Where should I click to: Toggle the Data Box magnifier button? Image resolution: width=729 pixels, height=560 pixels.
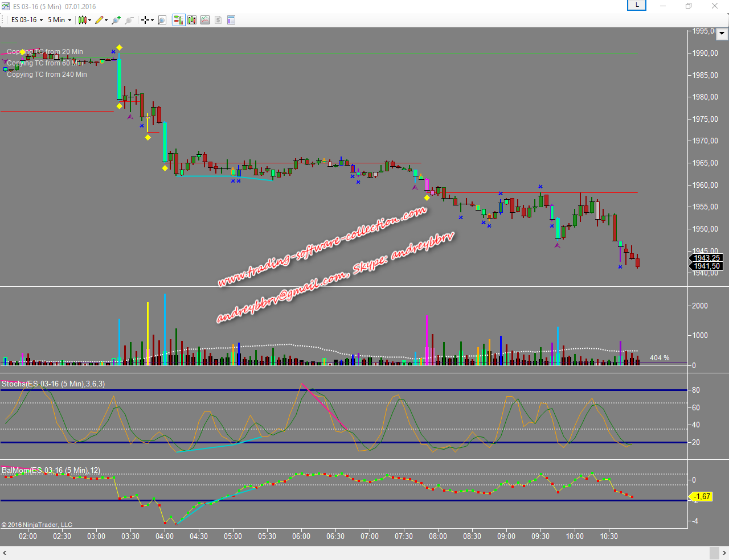(162, 20)
